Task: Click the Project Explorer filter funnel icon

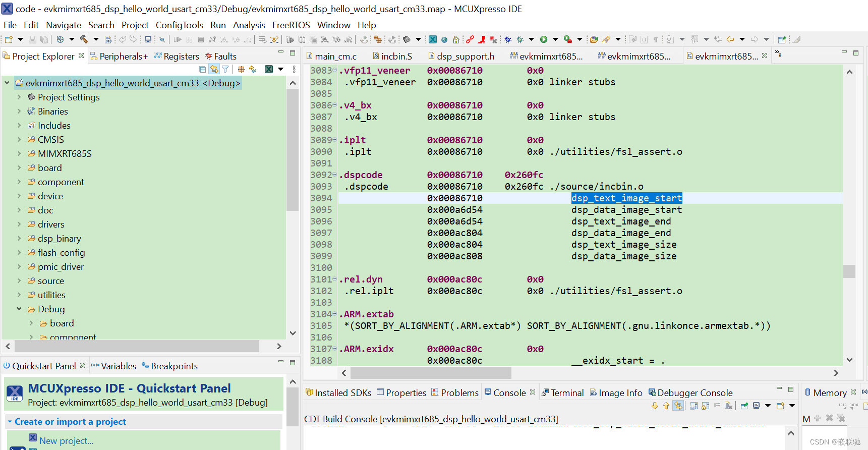Action: (x=225, y=69)
